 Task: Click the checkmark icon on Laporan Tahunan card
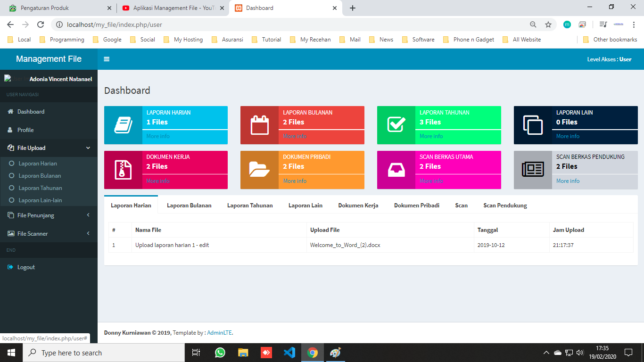(x=396, y=125)
